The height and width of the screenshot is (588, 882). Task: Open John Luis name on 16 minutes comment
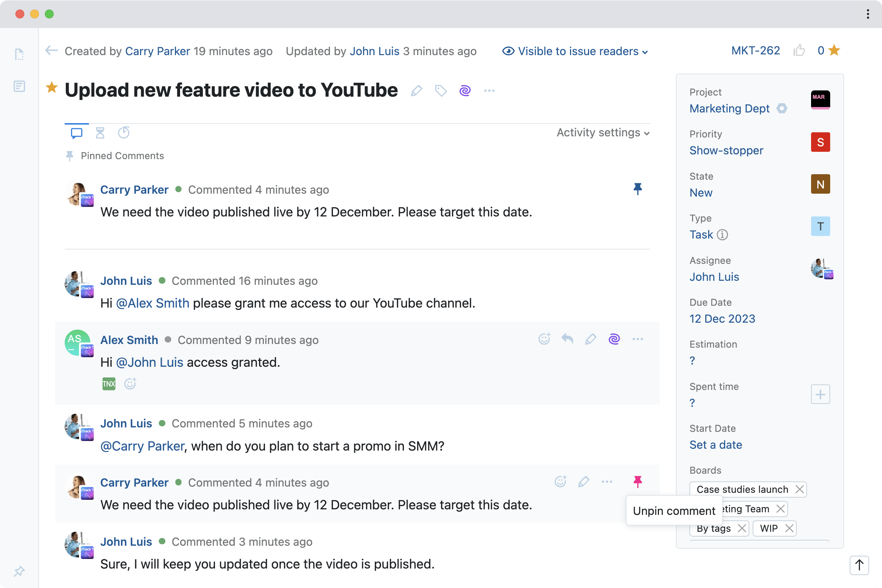point(126,281)
